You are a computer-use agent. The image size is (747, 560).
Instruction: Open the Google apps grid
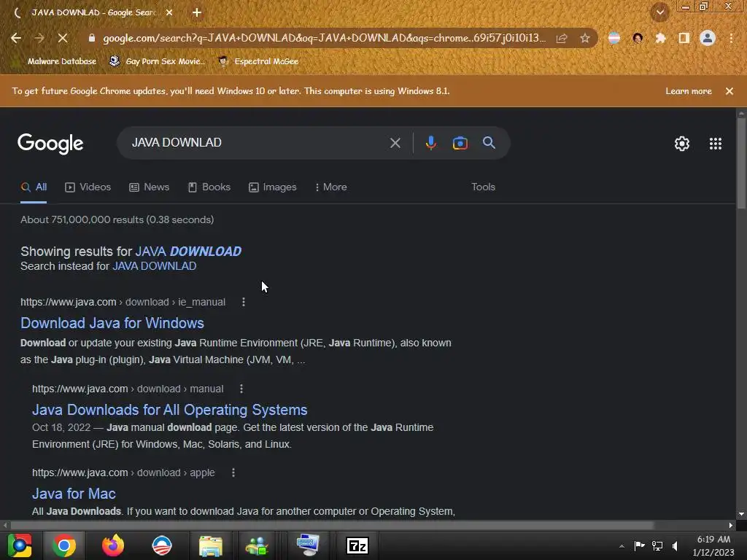click(715, 144)
